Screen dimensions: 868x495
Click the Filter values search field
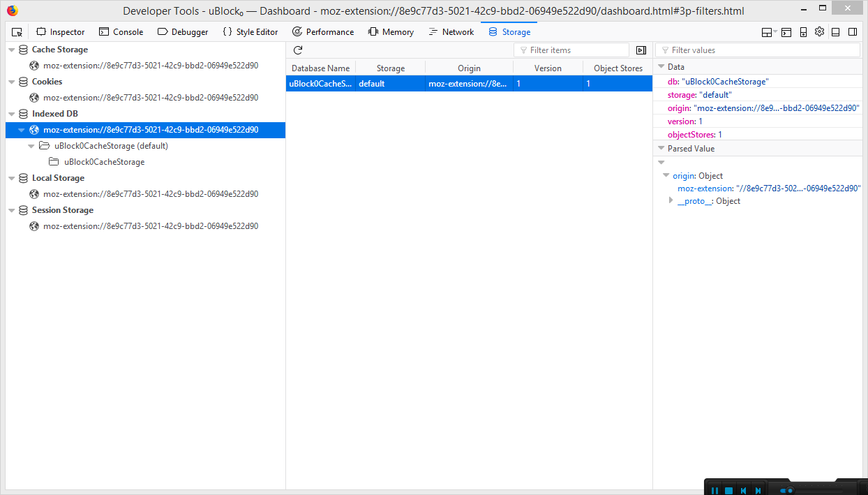coord(758,50)
